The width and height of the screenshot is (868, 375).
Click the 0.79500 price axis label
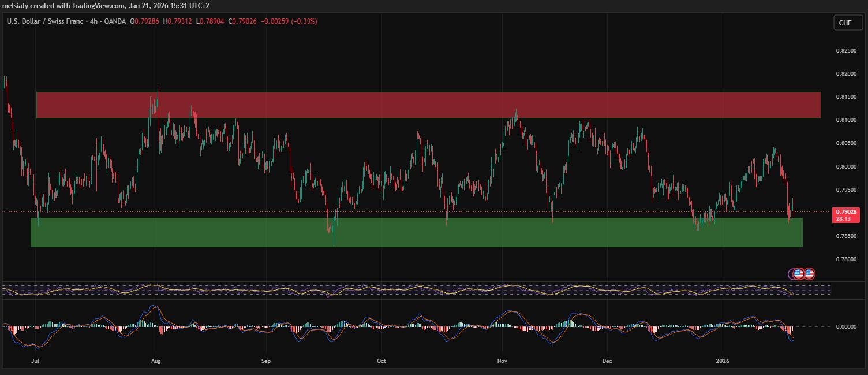(845, 190)
